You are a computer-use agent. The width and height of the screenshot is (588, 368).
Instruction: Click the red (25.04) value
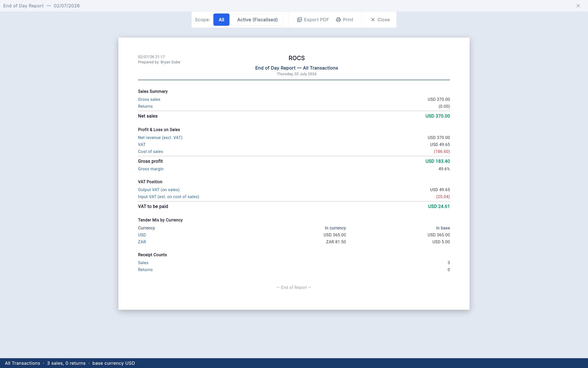(x=443, y=197)
